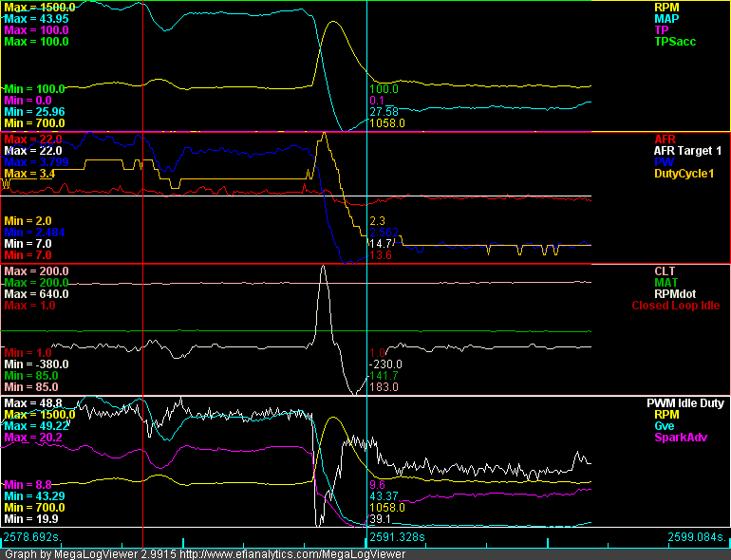Click the cursor time 2591.328s
This screenshot has width=731, height=560.
coord(397,536)
